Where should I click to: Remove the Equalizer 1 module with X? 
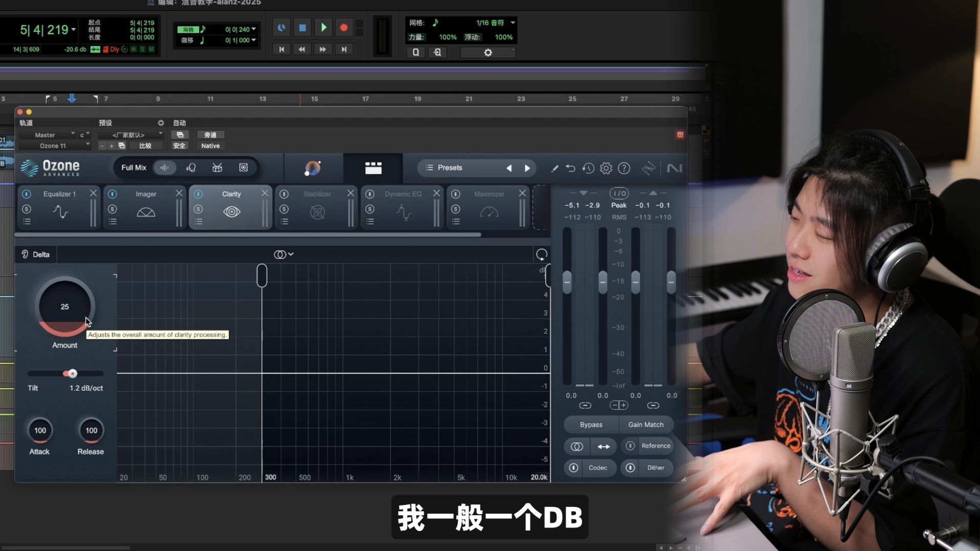(x=93, y=193)
